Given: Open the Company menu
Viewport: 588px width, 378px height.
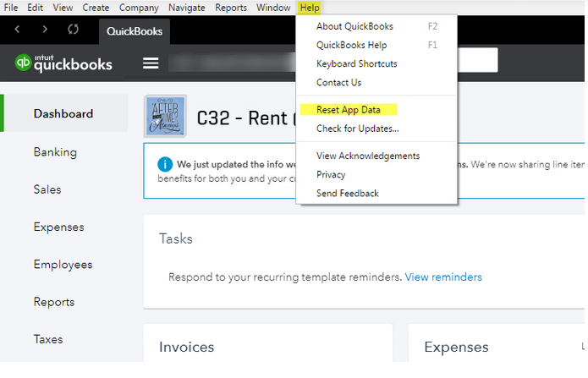Looking at the screenshot, I should coord(139,8).
